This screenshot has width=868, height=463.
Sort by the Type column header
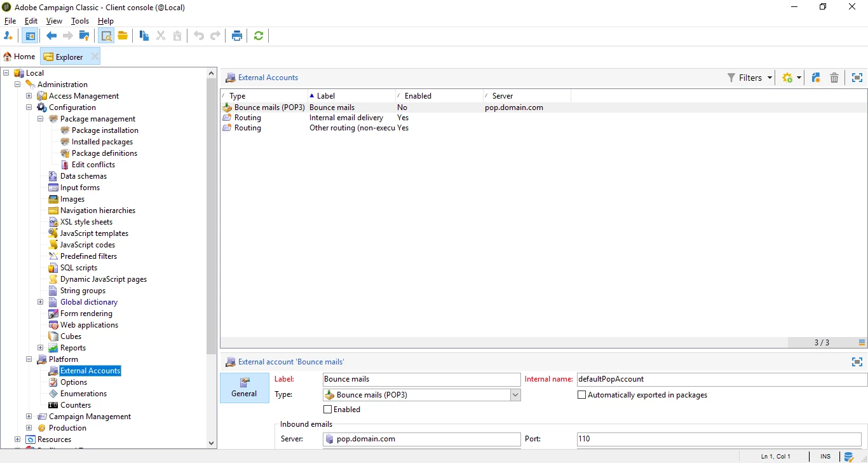[x=264, y=96]
